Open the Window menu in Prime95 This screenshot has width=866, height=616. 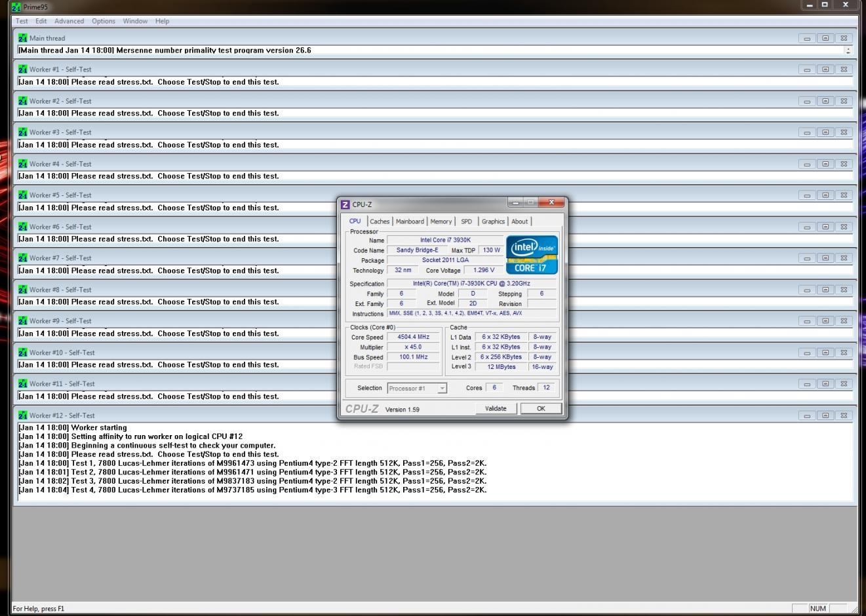pos(135,21)
